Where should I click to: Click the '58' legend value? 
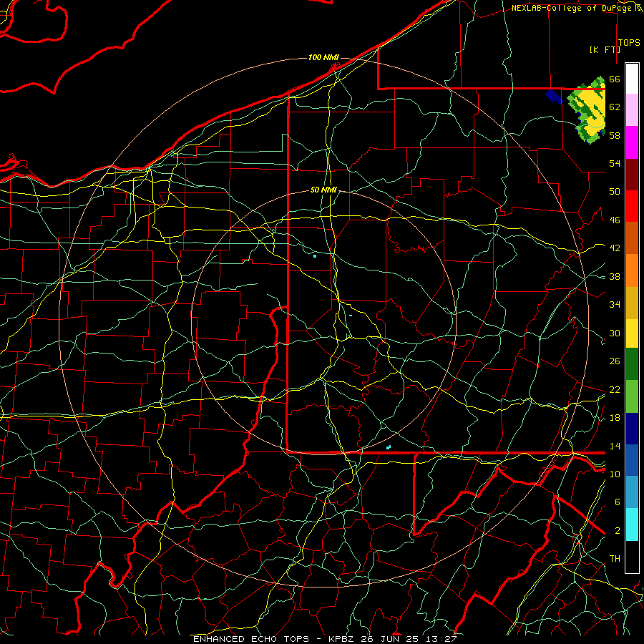pyautogui.click(x=615, y=135)
